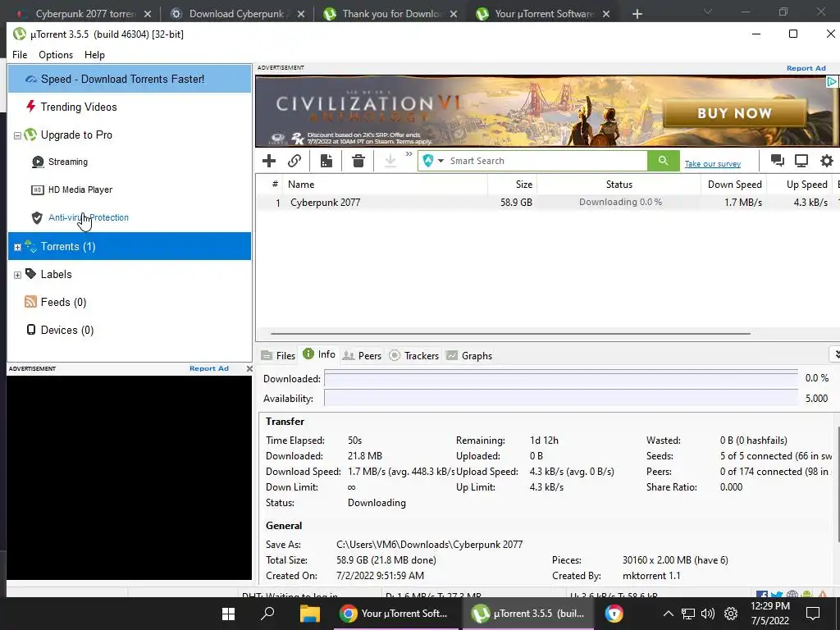Open the File menu
This screenshot has width=840, height=630.
pyautogui.click(x=20, y=55)
